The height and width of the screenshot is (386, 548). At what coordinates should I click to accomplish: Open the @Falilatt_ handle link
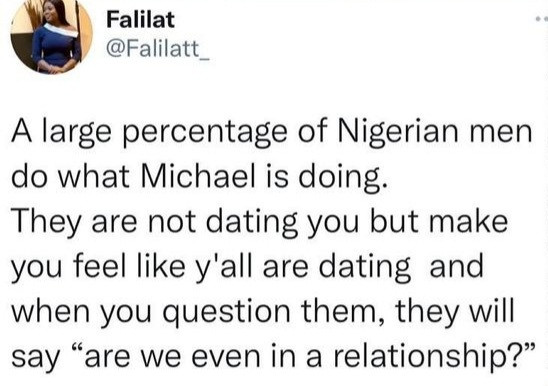pos(158,49)
